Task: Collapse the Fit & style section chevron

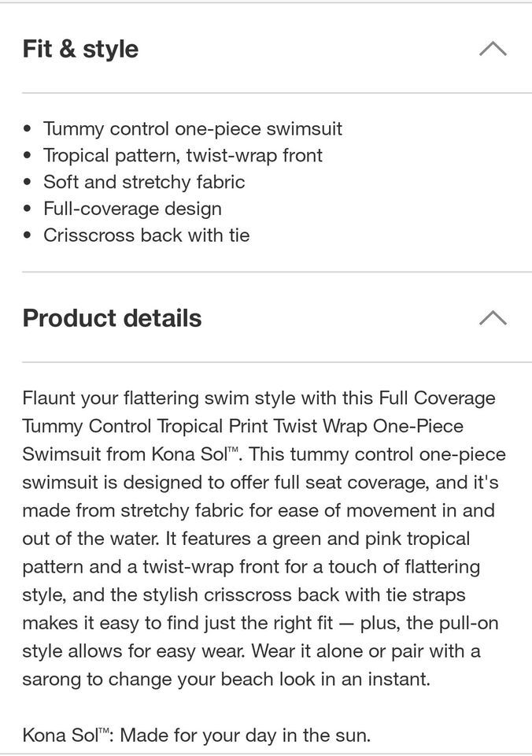Action: [x=493, y=49]
